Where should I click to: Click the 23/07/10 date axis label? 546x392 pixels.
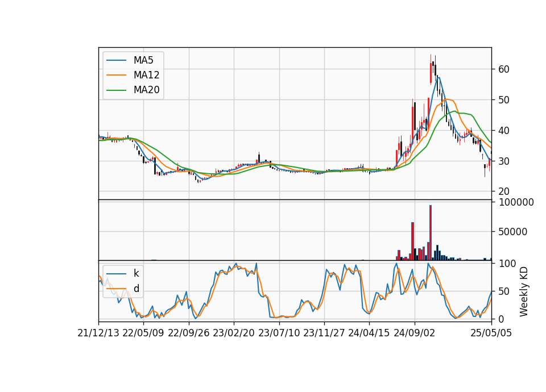[279, 333]
